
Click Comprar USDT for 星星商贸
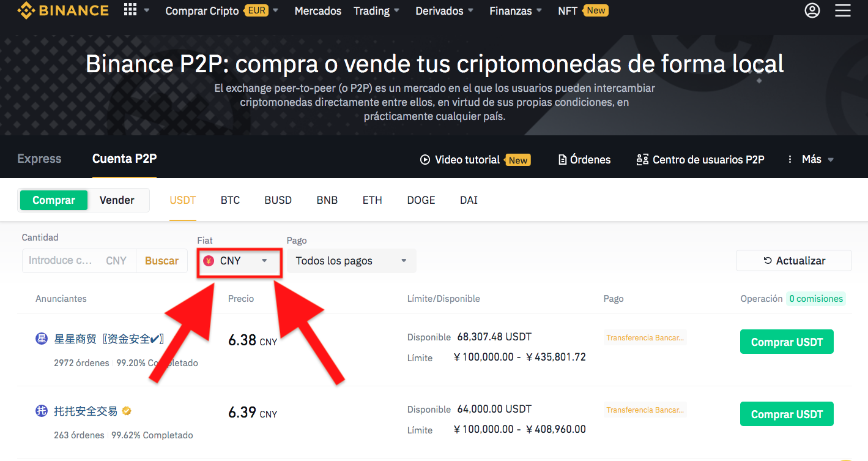click(787, 342)
